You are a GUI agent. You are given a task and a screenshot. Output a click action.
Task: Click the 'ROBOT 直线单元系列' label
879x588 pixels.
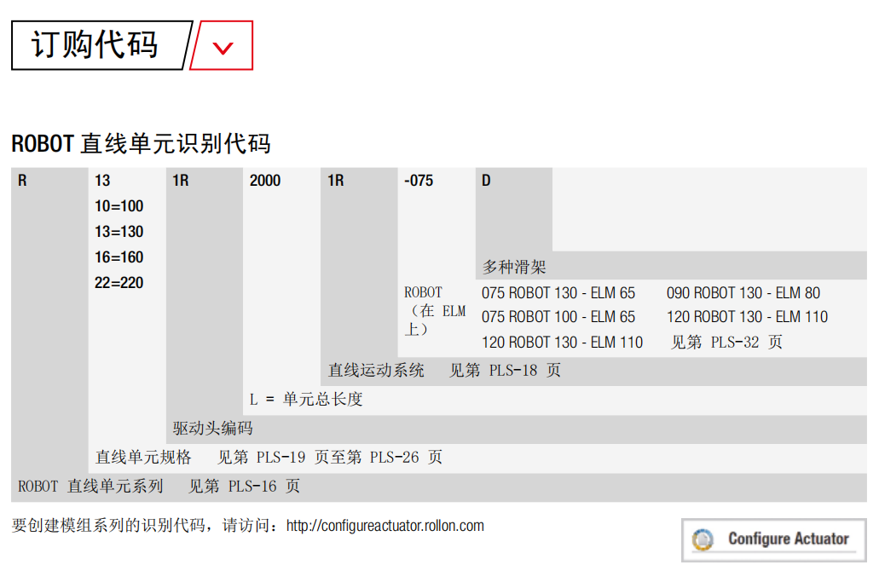90,487
